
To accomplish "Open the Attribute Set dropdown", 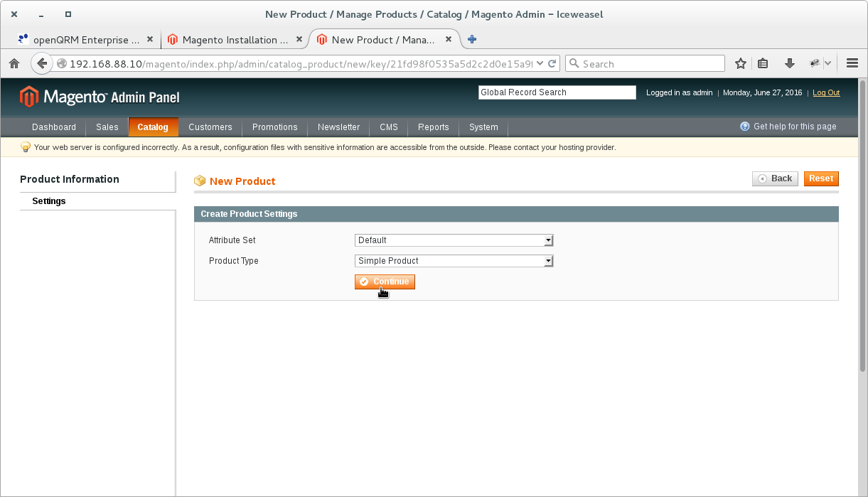I will tap(454, 240).
